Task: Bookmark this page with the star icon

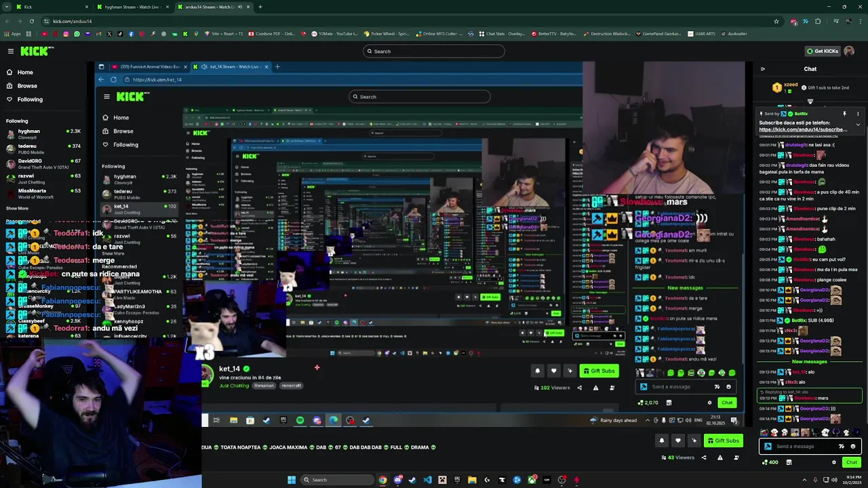Action: (x=776, y=21)
